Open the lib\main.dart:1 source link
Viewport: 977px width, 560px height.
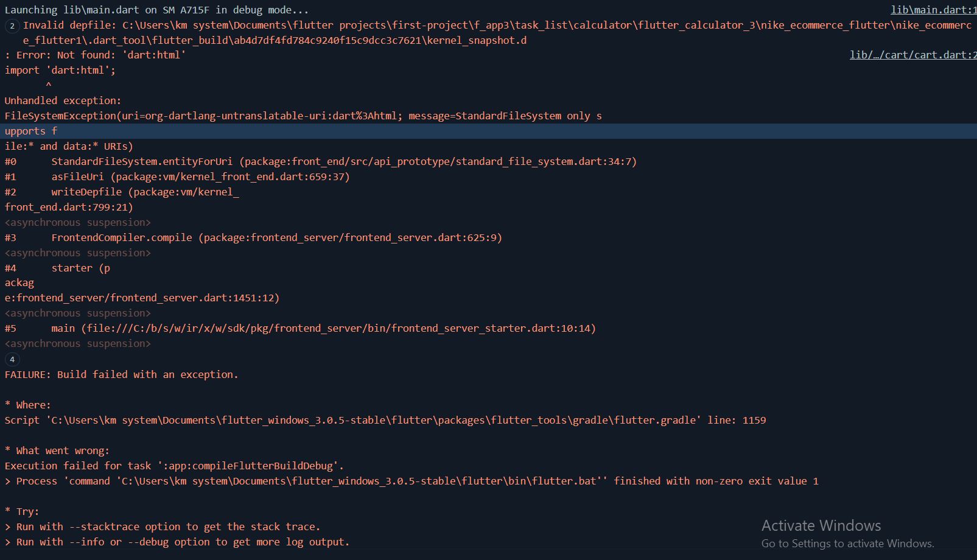[934, 10]
